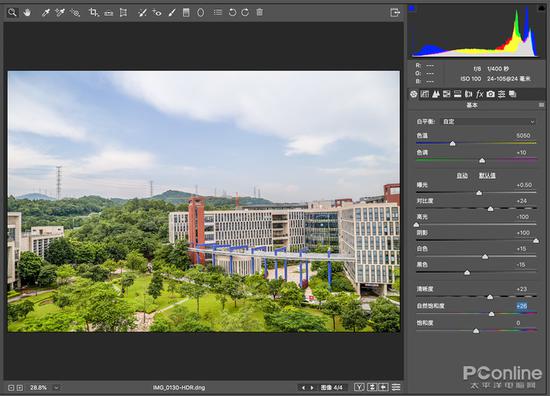
Task: Select the Hand tool
Action: click(x=27, y=13)
